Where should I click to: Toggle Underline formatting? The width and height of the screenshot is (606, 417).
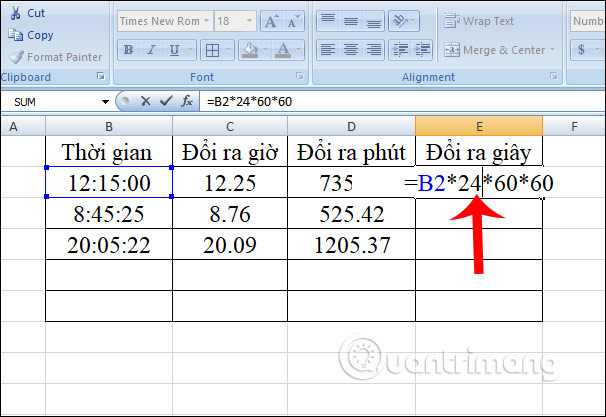pos(174,50)
